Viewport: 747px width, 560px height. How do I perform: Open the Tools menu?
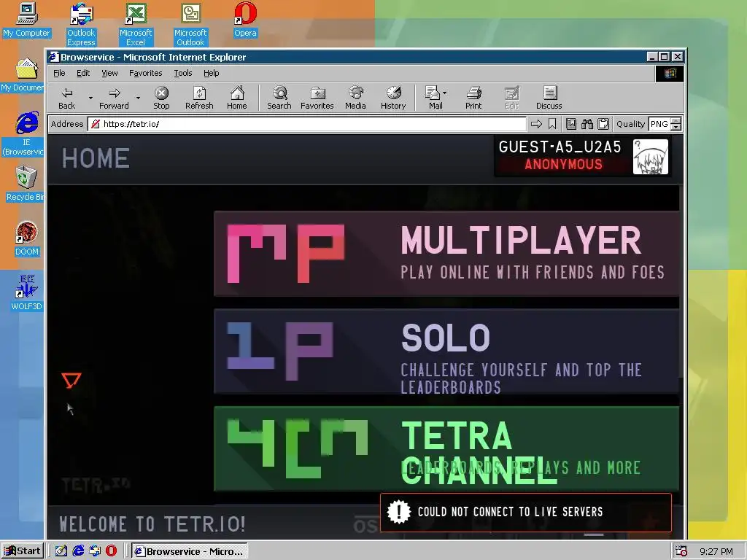(x=182, y=73)
